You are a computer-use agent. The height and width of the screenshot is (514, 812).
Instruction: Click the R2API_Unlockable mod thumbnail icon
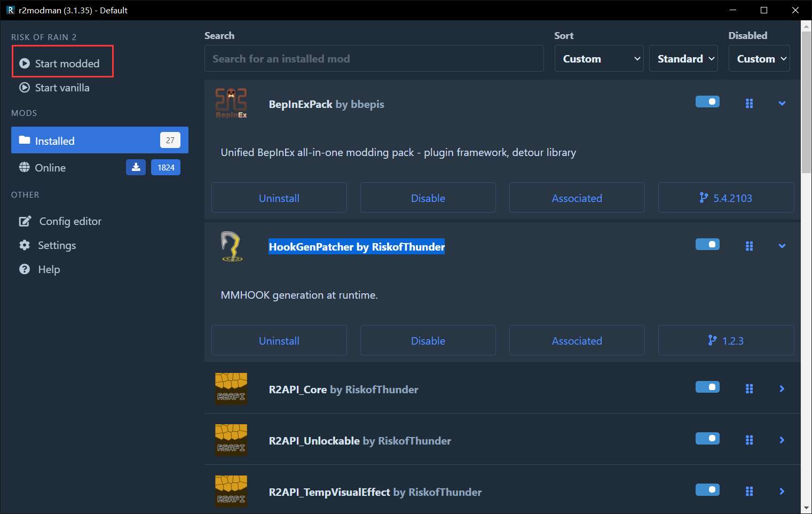coord(231,440)
